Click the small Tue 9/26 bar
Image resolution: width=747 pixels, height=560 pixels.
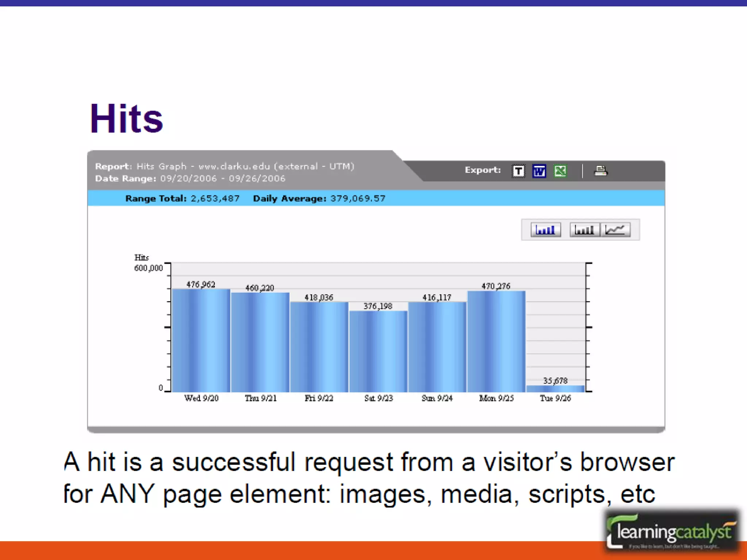[556, 389]
